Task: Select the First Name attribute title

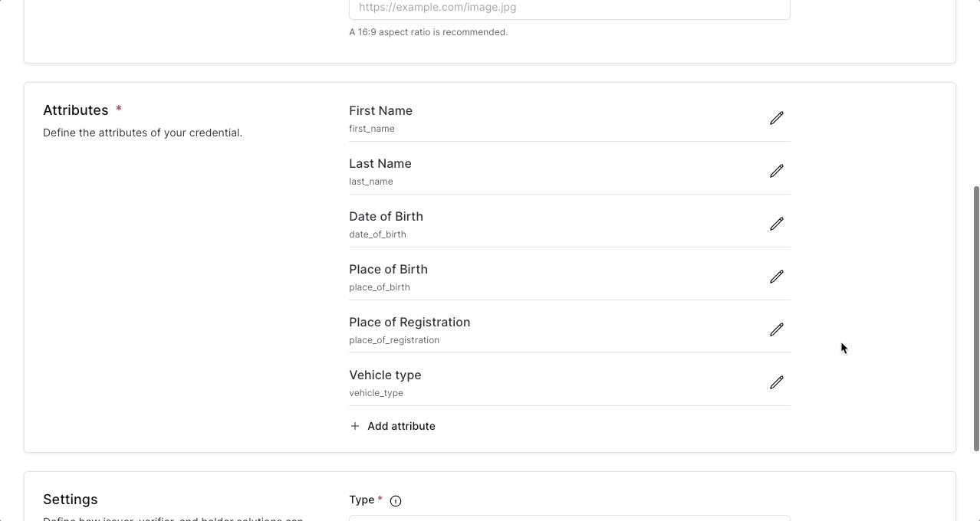Action: 380,111
